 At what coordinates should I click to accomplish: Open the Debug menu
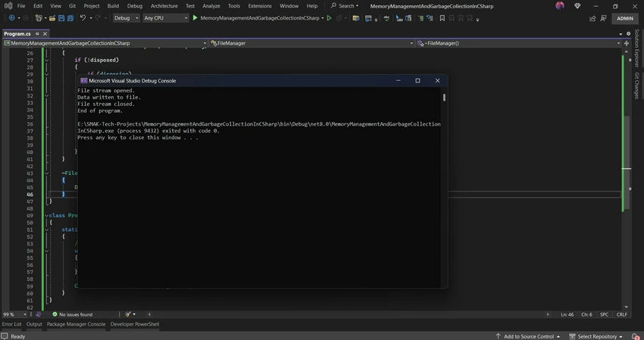click(x=135, y=6)
